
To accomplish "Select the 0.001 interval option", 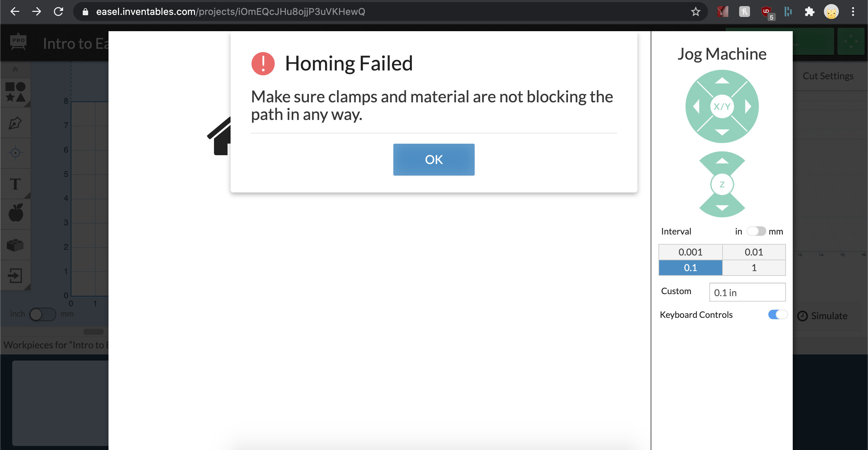I will tap(690, 252).
